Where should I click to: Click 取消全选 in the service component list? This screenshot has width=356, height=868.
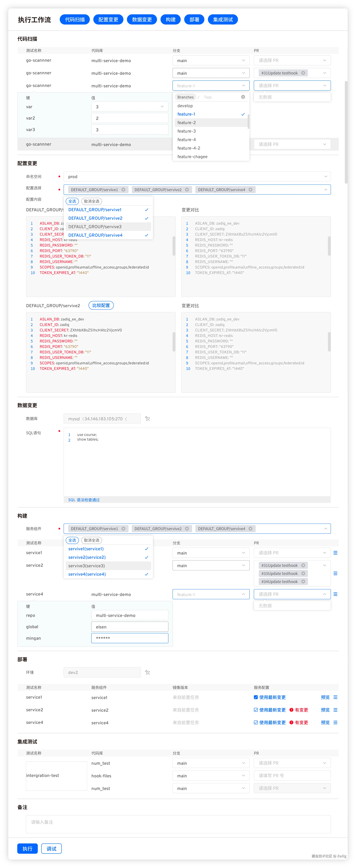(92, 540)
